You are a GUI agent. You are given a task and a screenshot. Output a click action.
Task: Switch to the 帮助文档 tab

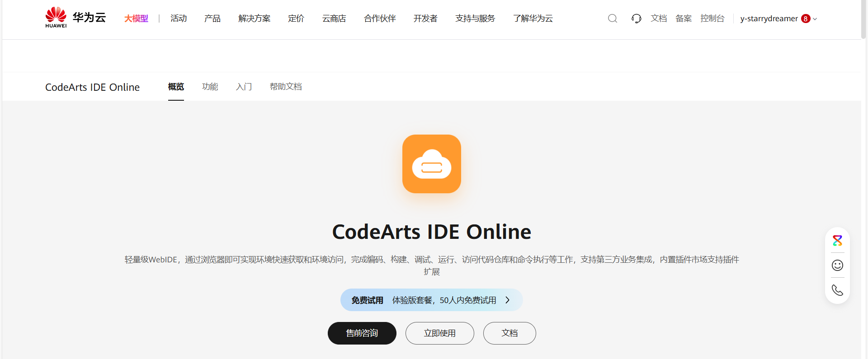click(x=286, y=87)
